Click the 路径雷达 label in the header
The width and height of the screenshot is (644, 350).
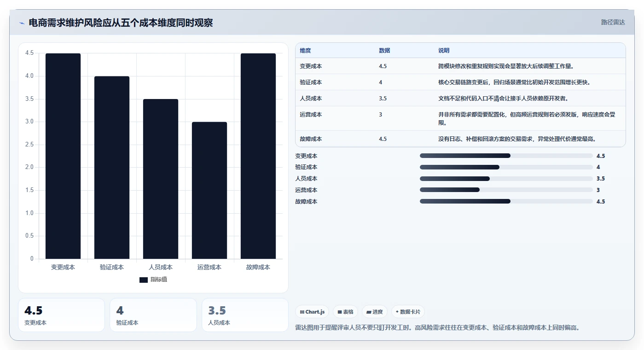tap(613, 22)
